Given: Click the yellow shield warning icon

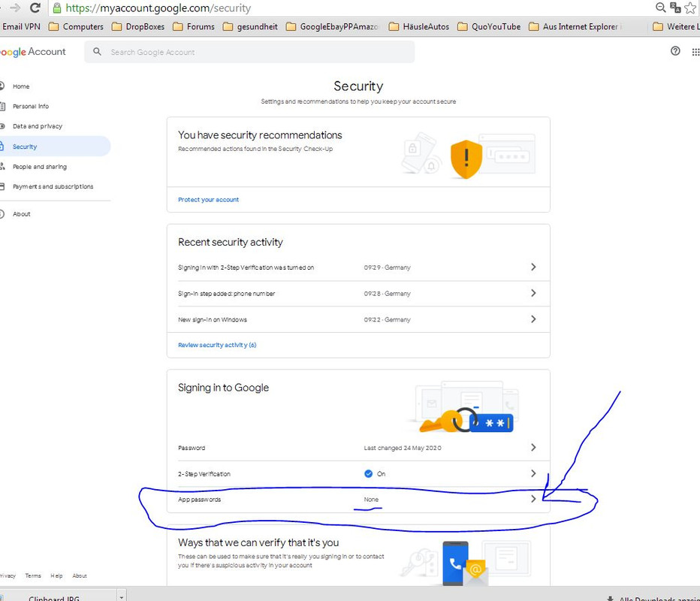Looking at the screenshot, I should (x=466, y=159).
